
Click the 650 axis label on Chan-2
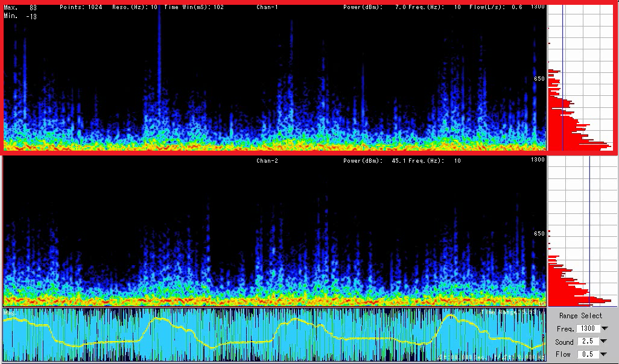539,233
